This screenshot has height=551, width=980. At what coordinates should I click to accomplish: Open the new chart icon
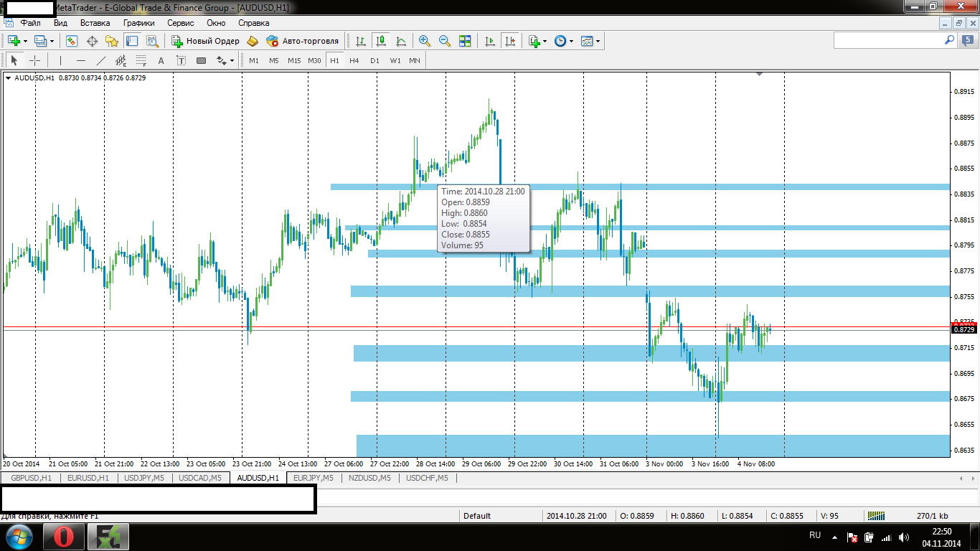[x=14, y=41]
